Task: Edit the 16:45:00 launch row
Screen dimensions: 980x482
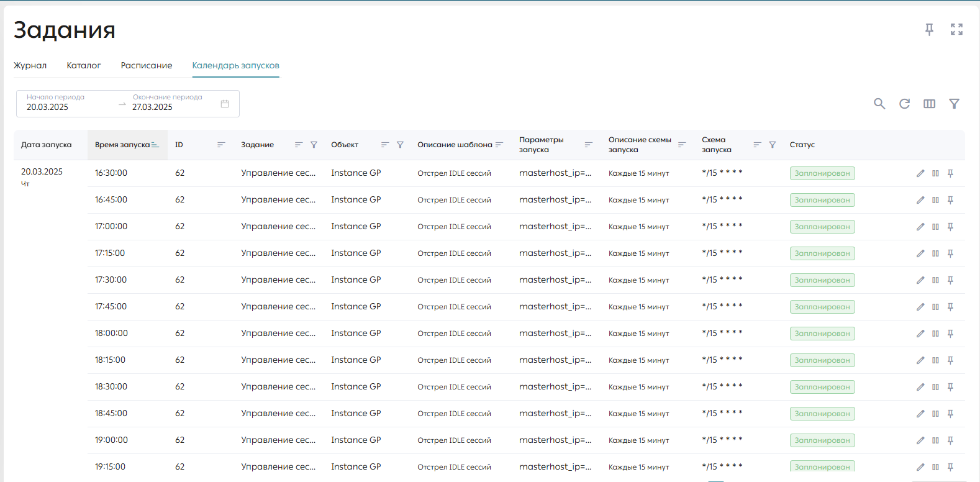Action: 920,200
